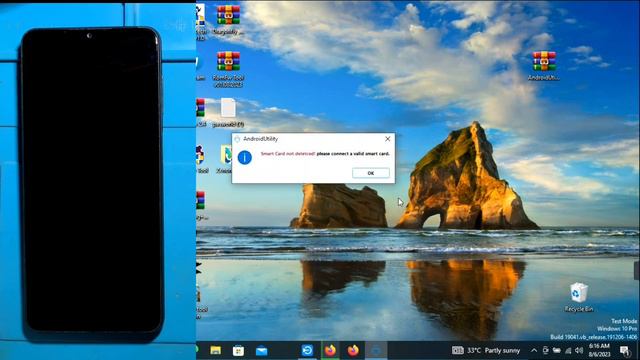The width and height of the screenshot is (640, 360).
Task: Open the clock showing 6:16 AM
Action: tap(599, 350)
